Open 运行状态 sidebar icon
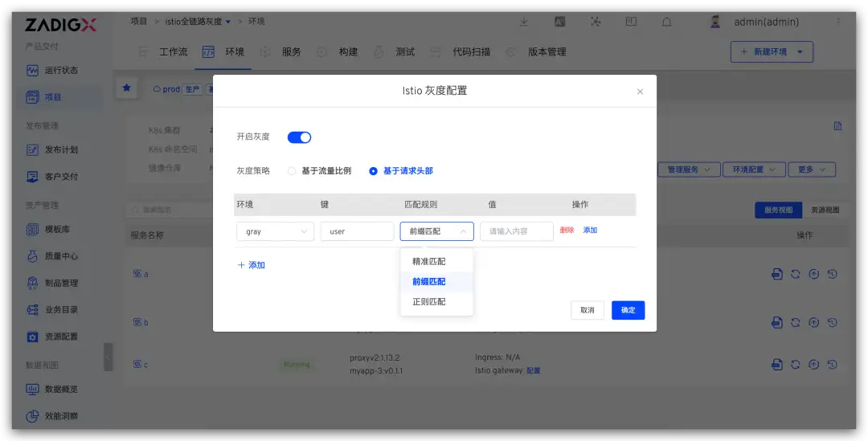Image resolution: width=868 pixels, height=441 pixels. [x=33, y=70]
